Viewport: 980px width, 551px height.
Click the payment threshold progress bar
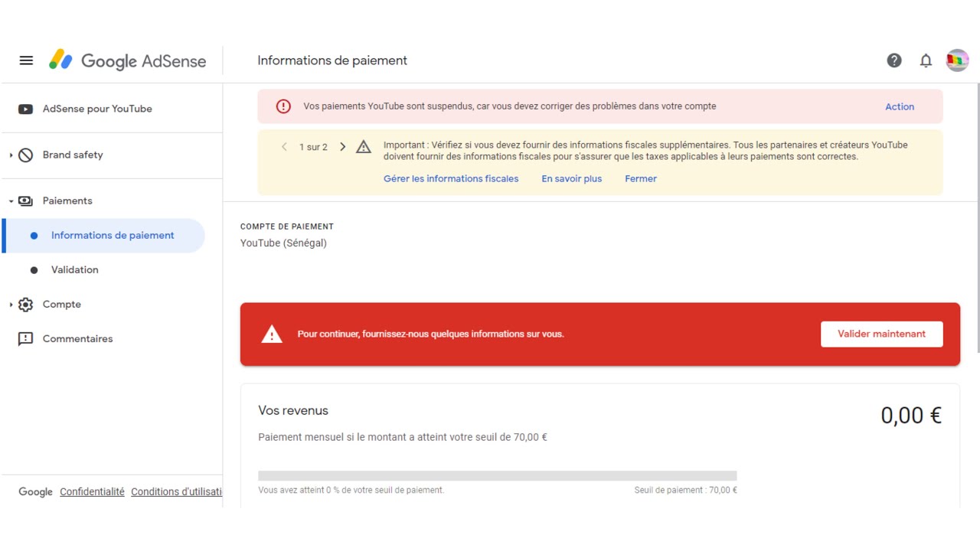tap(498, 475)
